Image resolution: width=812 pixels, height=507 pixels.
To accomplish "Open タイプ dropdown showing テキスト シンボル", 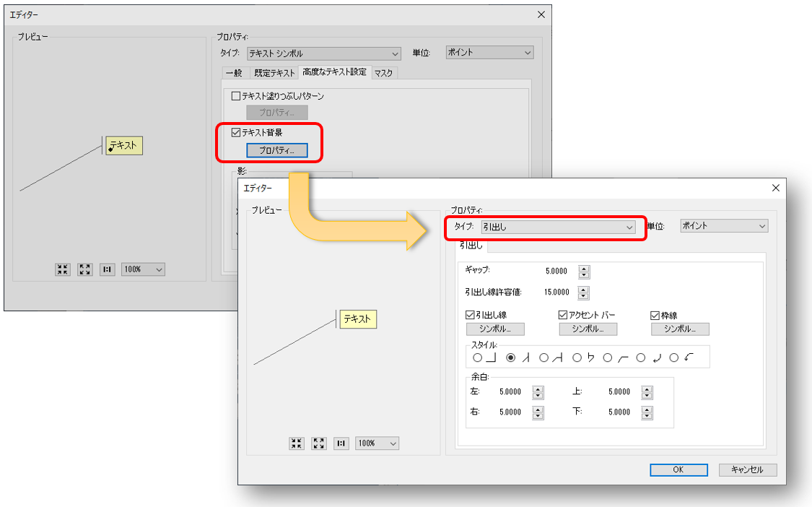I will coord(323,53).
